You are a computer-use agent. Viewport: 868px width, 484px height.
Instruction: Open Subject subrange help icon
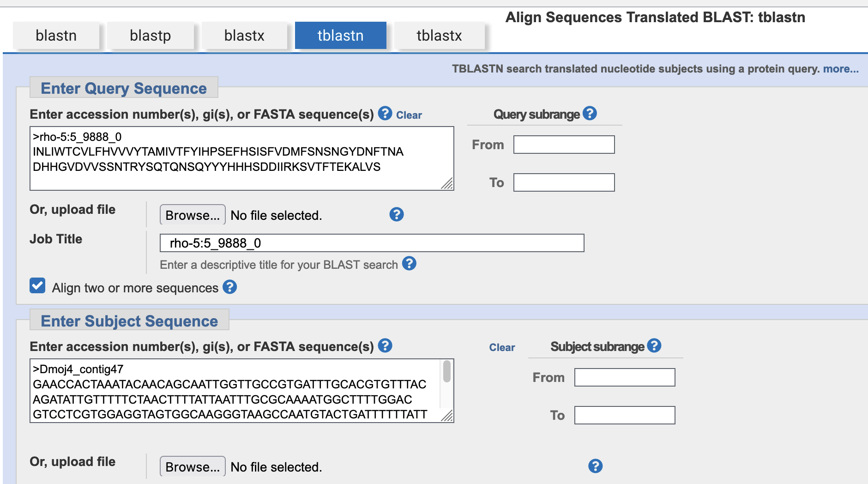[654, 345]
